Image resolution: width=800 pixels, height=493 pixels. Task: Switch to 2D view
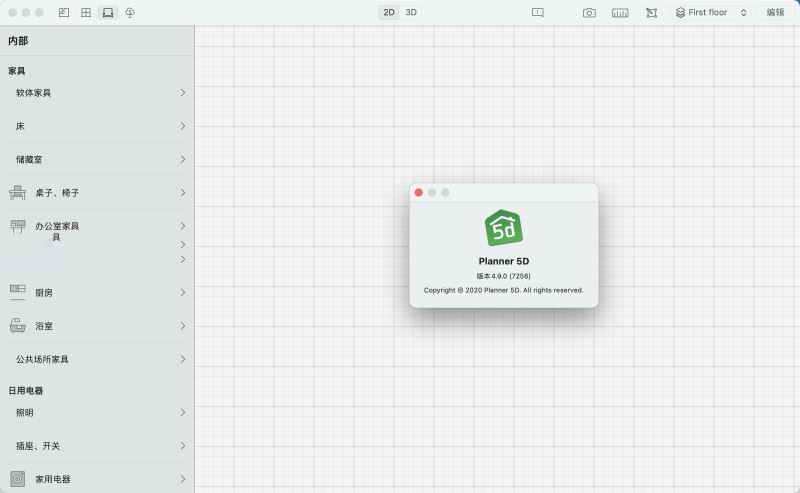[x=389, y=12]
